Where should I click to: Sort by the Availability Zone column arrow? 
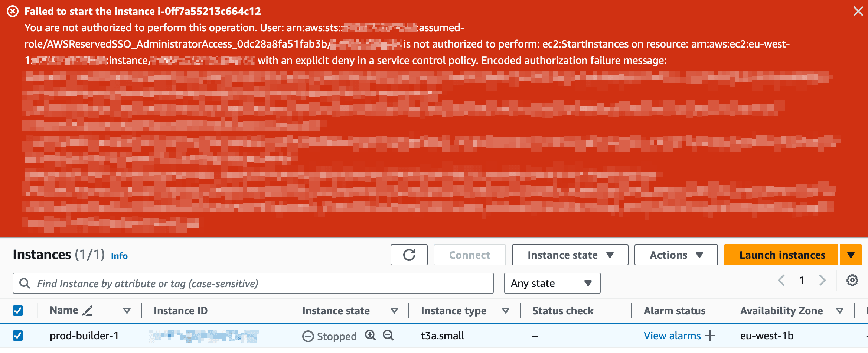pos(840,311)
